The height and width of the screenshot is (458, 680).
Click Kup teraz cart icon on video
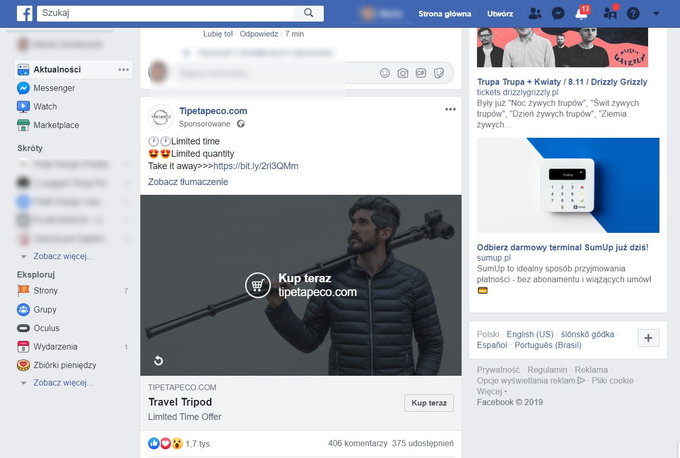coord(258,285)
